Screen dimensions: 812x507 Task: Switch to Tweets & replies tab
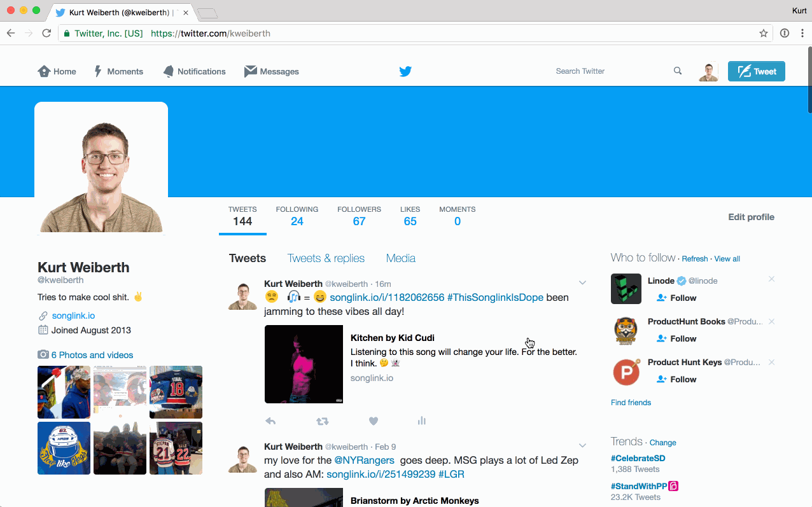tap(326, 258)
